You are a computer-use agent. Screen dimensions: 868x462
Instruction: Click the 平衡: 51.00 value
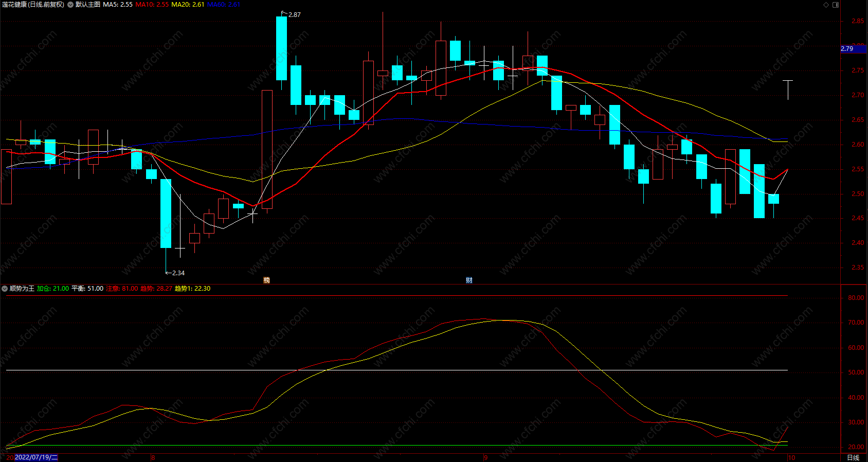point(87,289)
